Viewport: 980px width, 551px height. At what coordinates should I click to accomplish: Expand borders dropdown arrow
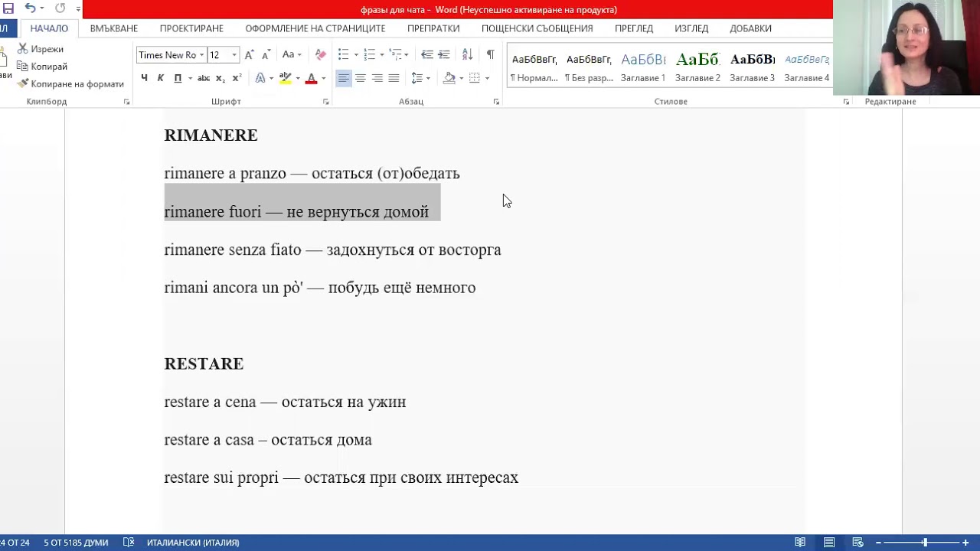click(487, 78)
